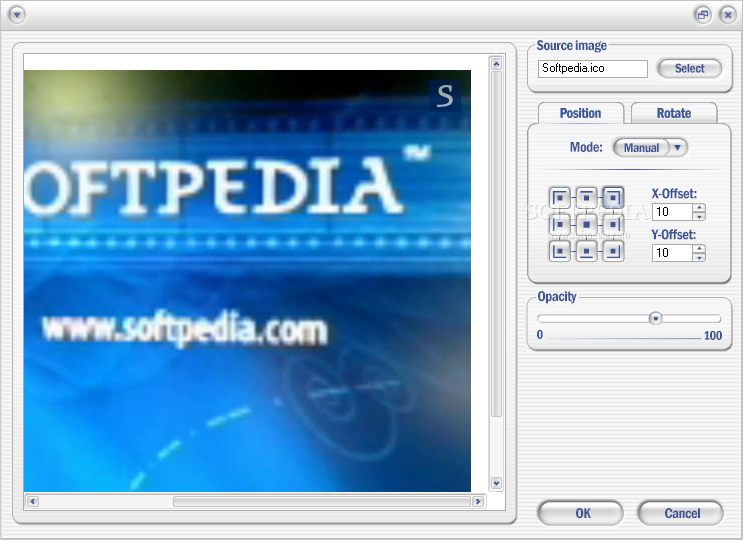Click the Y-Offset value field
Viewport: 743px width, 540px height.
tap(672, 253)
